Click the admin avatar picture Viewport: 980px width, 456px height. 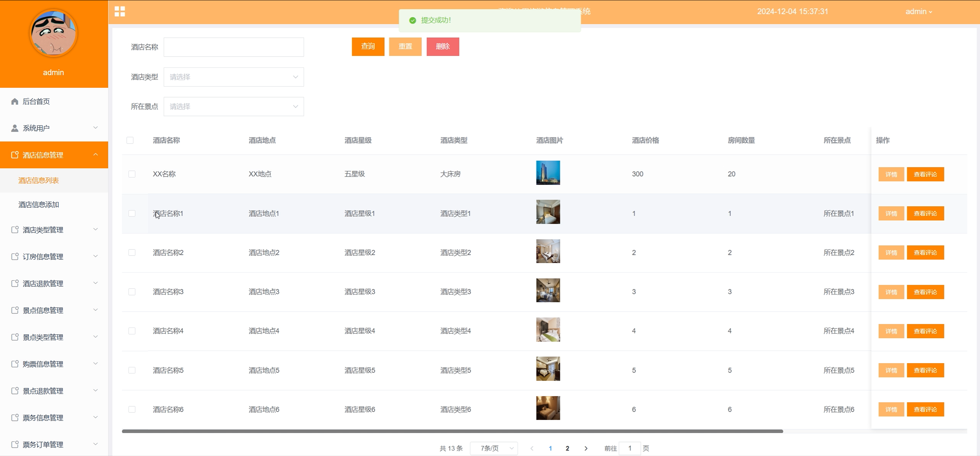(53, 33)
